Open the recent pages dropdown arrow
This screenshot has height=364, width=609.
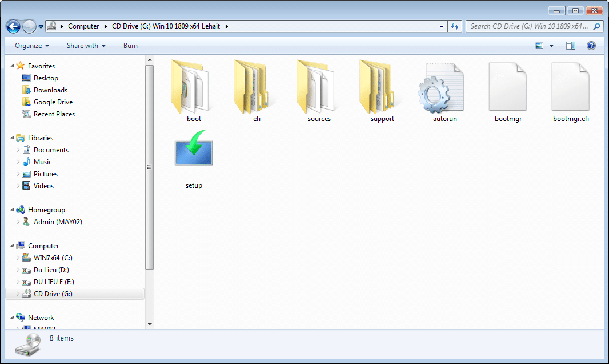coord(41,27)
